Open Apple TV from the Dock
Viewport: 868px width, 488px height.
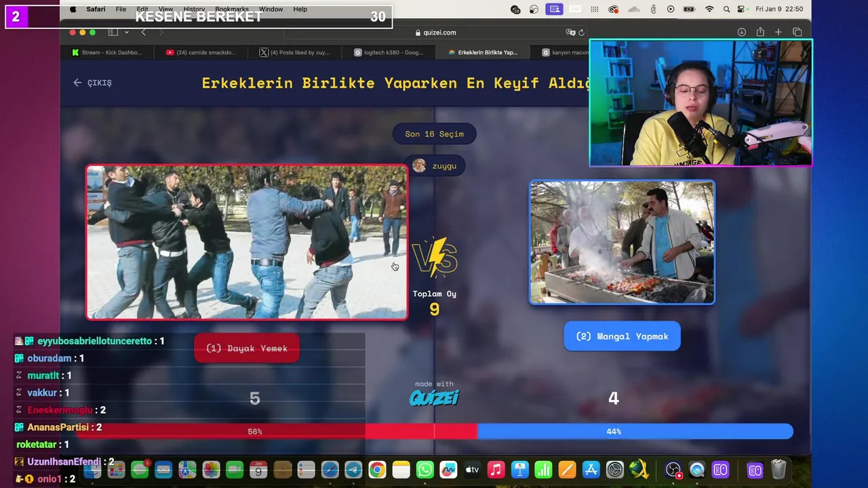click(472, 470)
